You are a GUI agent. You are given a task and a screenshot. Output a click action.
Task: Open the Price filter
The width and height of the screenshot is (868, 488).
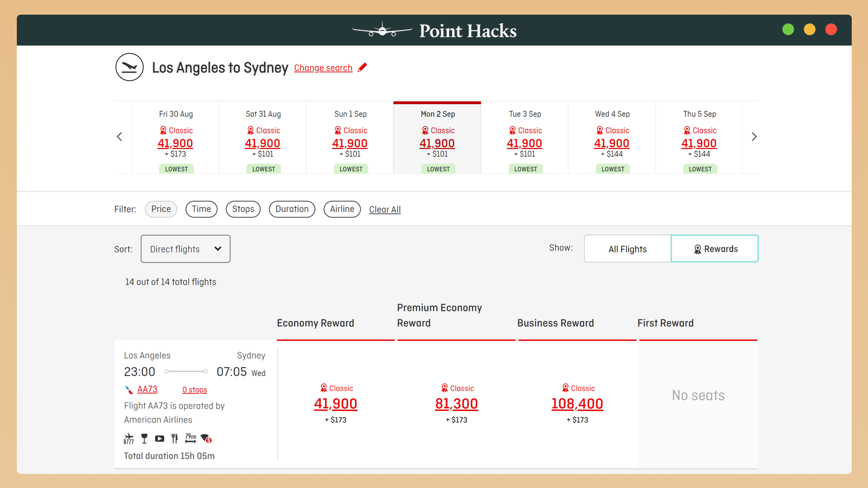click(161, 209)
